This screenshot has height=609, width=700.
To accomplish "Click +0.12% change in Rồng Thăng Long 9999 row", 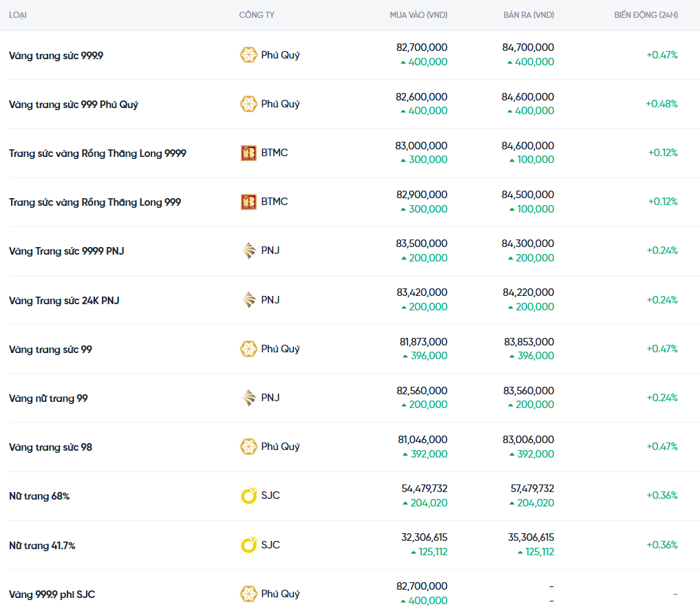I will (x=663, y=153).
